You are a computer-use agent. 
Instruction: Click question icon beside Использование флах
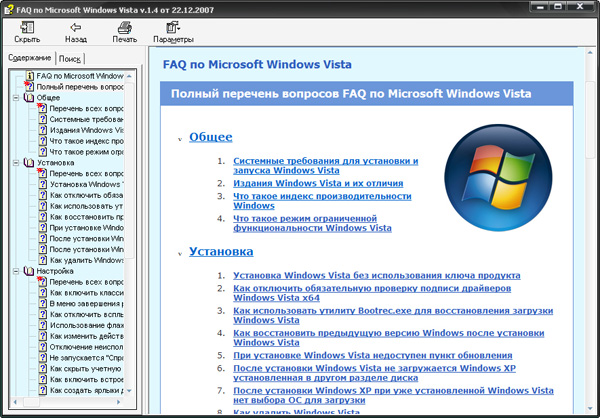(43, 325)
